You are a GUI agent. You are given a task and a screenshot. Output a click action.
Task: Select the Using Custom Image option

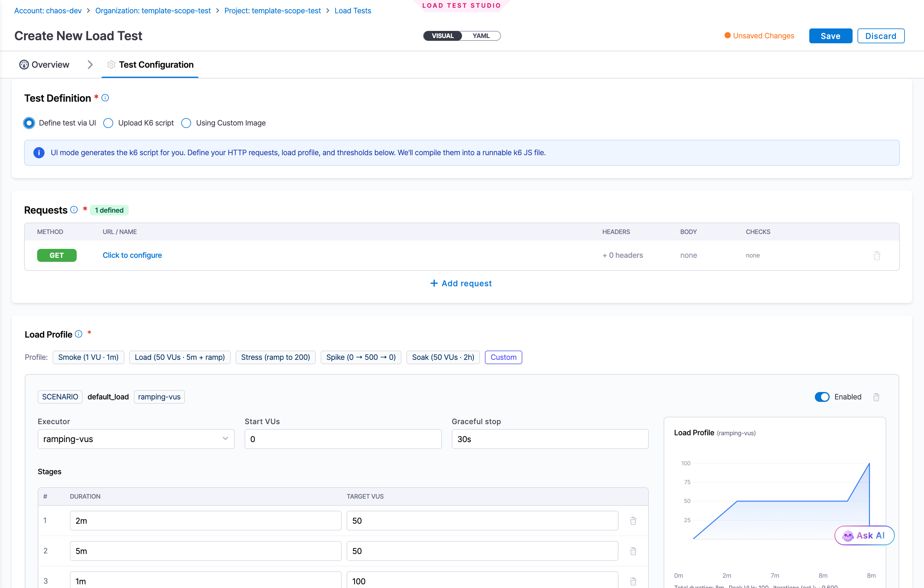(x=186, y=123)
